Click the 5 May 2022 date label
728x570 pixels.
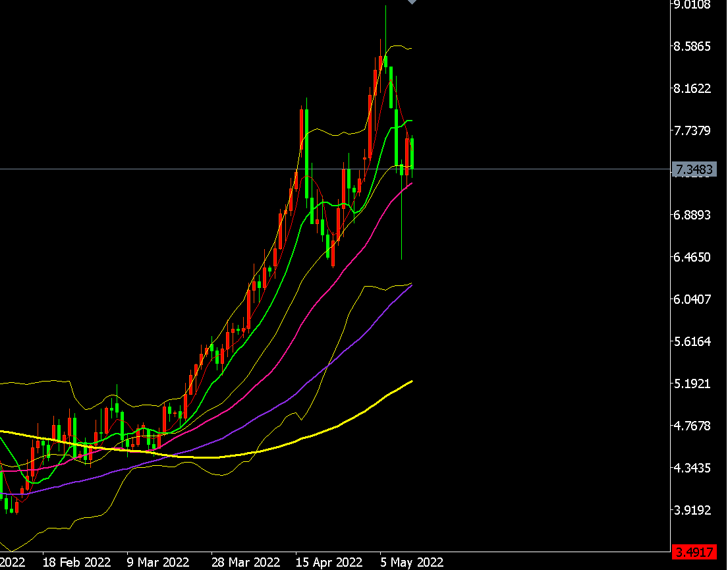pyautogui.click(x=412, y=563)
